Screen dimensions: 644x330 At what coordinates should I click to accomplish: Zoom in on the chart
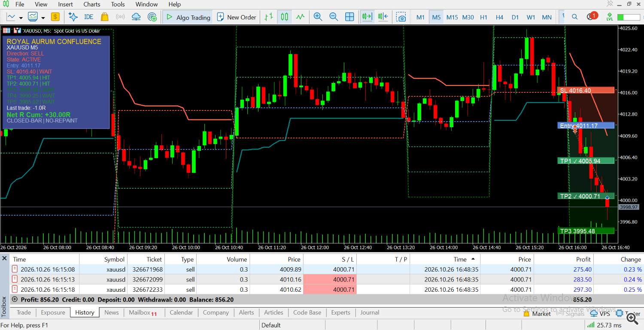click(x=318, y=17)
